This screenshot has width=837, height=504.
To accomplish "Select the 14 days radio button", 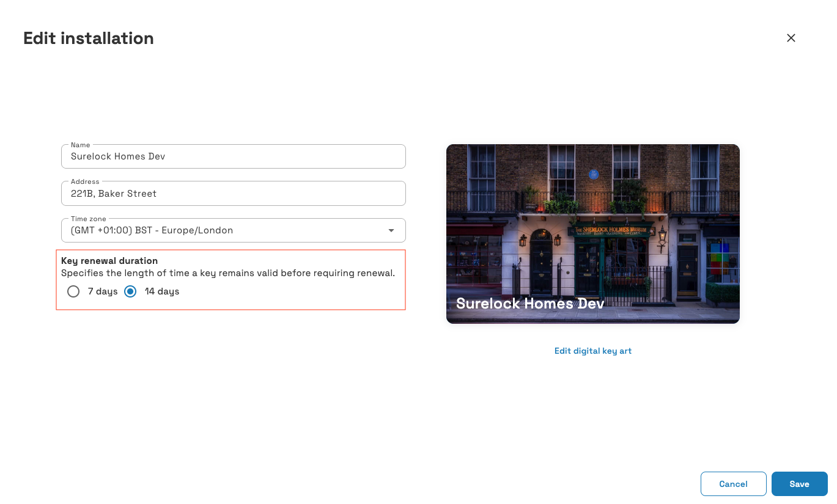I will (130, 291).
